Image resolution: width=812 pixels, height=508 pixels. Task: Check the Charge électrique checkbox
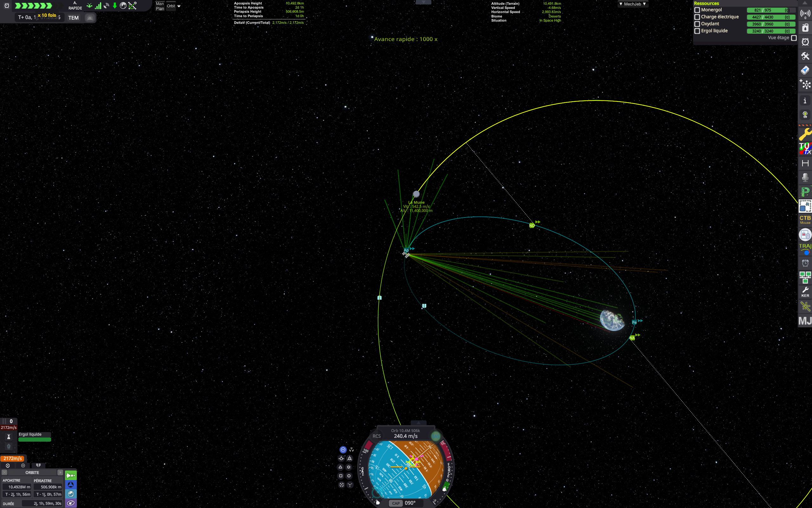[697, 17]
